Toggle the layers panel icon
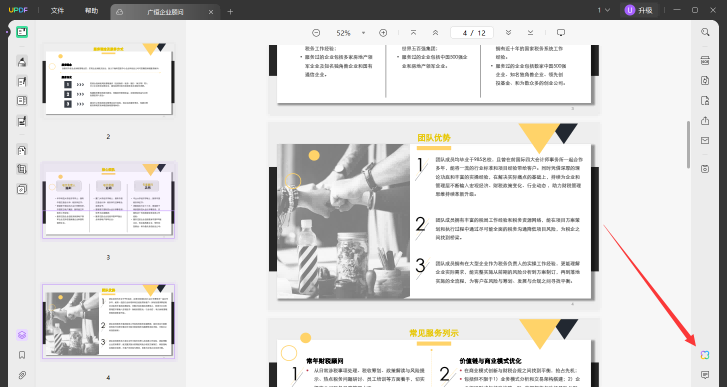Image resolution: width=727 pixels, height=387 pixels. (22, 335)
